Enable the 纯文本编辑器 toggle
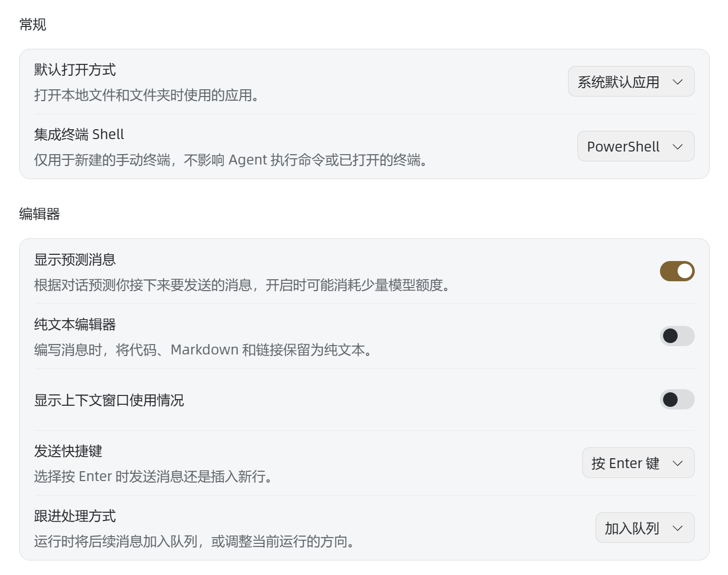The height and width of the screenshot is (575, 728). pos(677,336)
